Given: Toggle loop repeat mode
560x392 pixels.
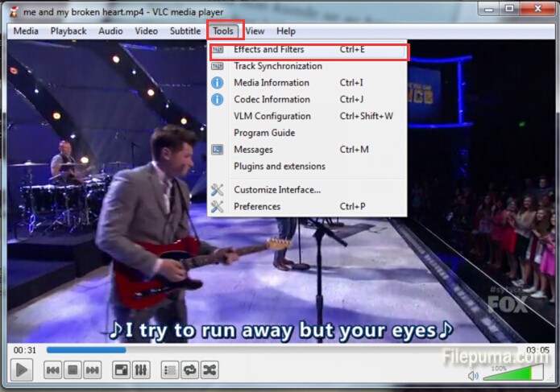Looking at the screenshot, I should click(x=190, y=370).
